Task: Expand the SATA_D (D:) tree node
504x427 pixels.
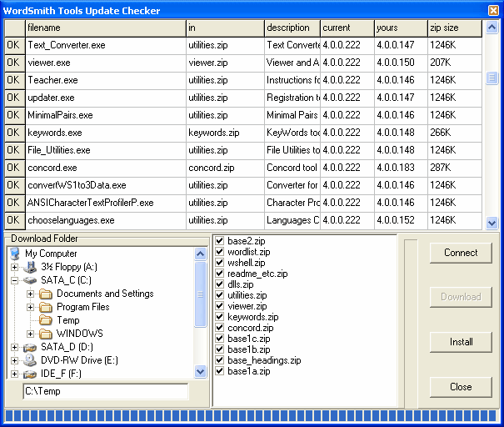Action: (14, 347)
